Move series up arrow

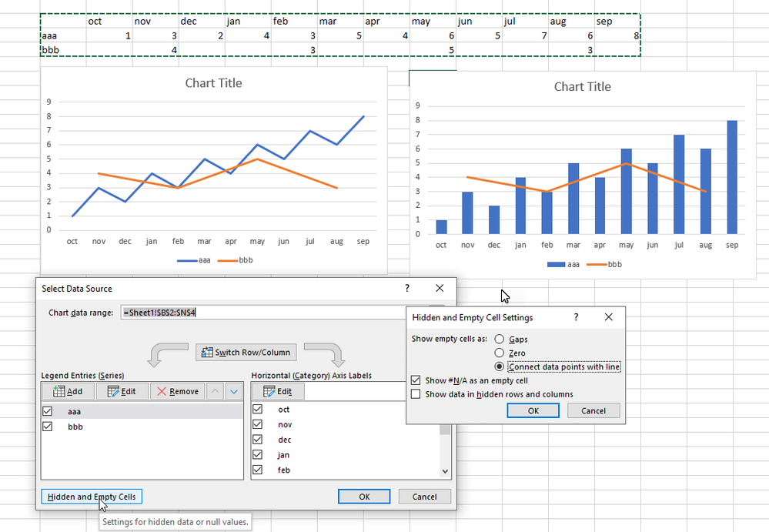click(x=216, y=391)
